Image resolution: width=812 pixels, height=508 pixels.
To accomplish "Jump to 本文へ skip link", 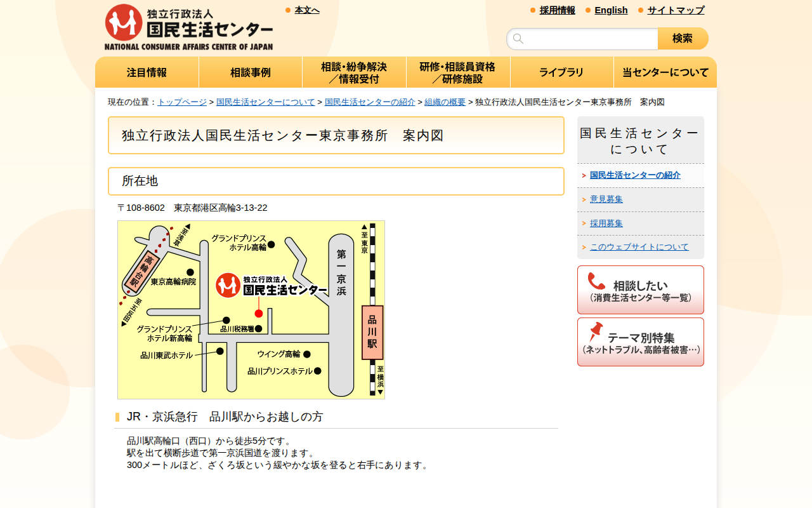I will coord(307,10).
